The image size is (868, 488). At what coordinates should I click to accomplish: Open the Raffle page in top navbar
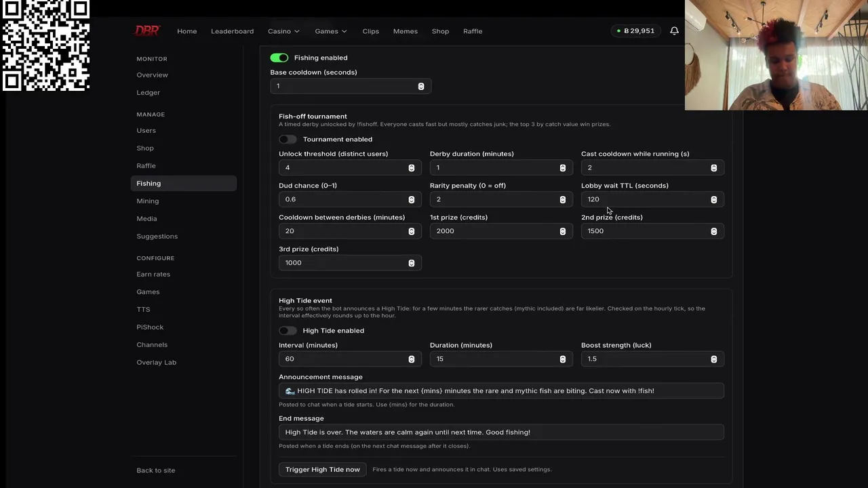click(473, 31)
